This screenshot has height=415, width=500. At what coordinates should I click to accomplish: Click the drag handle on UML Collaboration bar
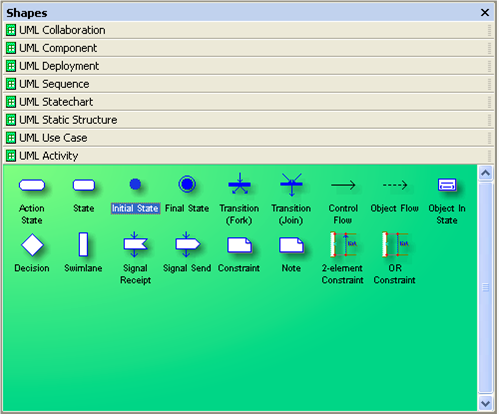tap(489, 30)
